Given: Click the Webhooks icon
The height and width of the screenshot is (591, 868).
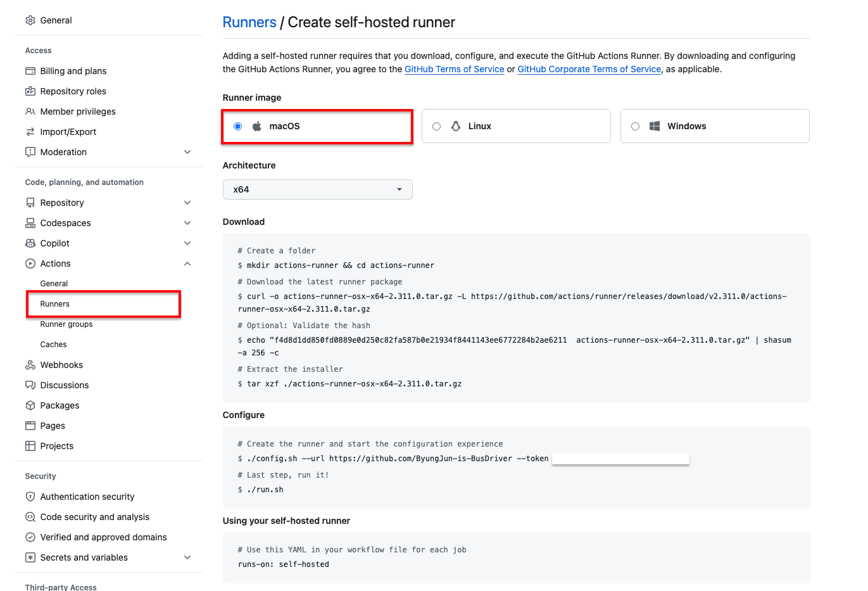Looking at the screenshot, I should (30, 365).
